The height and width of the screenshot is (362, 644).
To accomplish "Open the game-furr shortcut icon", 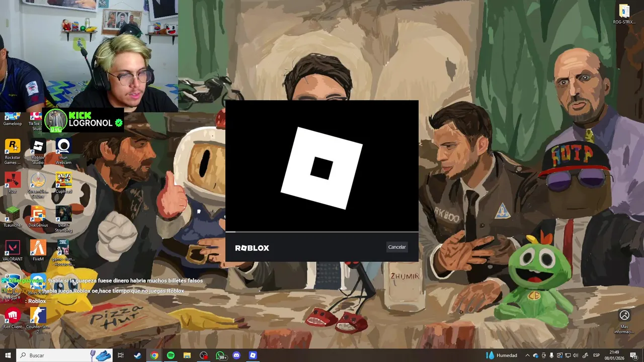I will [63, 252].
